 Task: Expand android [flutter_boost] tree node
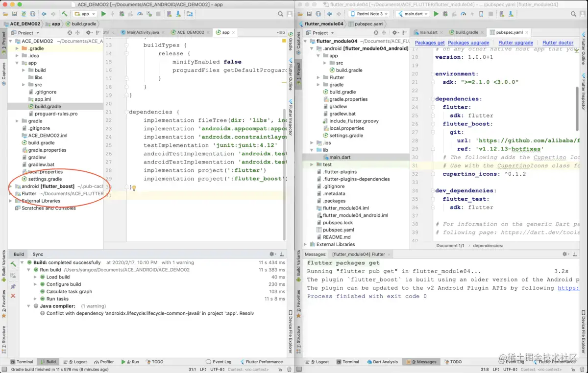coord(11,186)
